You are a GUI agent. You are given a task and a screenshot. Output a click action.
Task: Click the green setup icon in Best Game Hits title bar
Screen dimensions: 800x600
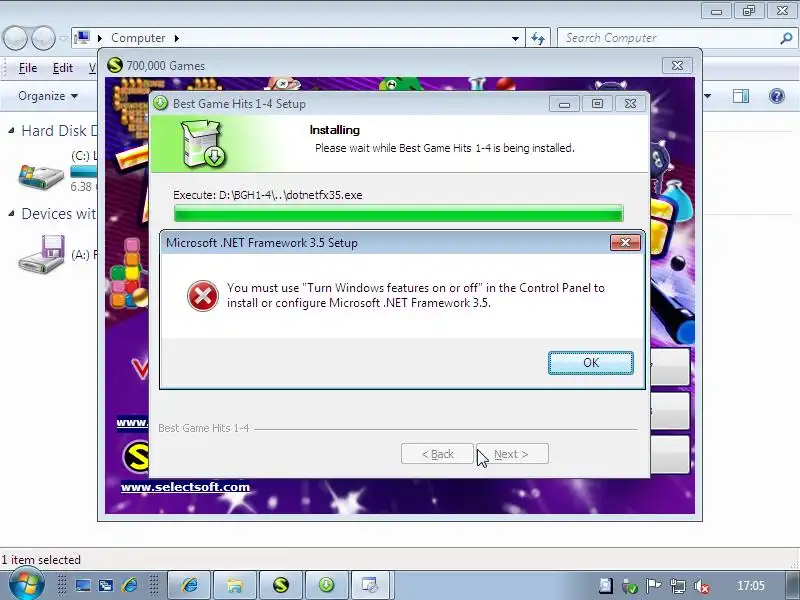pyautogui.click(x=160, y=103)
